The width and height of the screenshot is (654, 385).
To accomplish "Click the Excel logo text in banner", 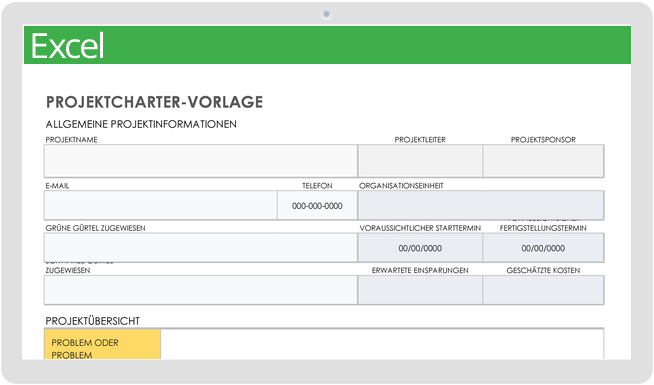I will coord(68,45).
